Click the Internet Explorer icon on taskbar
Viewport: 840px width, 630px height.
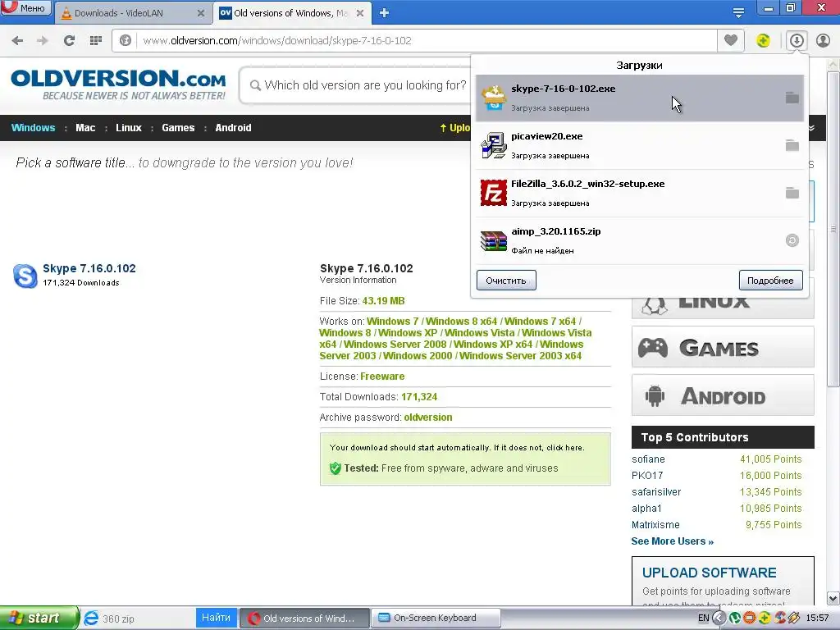(92, 619)
